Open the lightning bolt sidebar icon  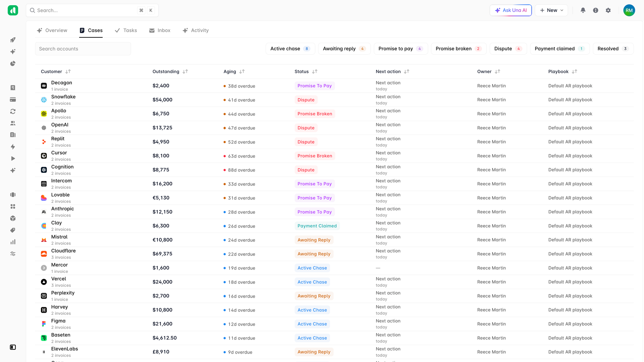13,147
